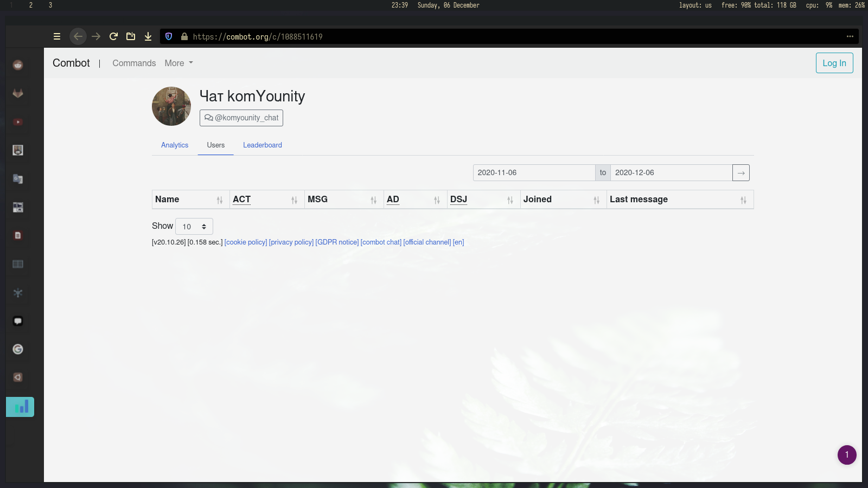Open the official channel link
Screen dimensions: 868x488
(427, 242)
